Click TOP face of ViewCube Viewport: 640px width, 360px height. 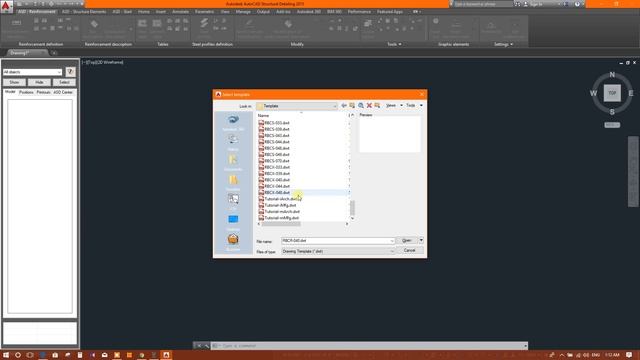pos(612,93)
